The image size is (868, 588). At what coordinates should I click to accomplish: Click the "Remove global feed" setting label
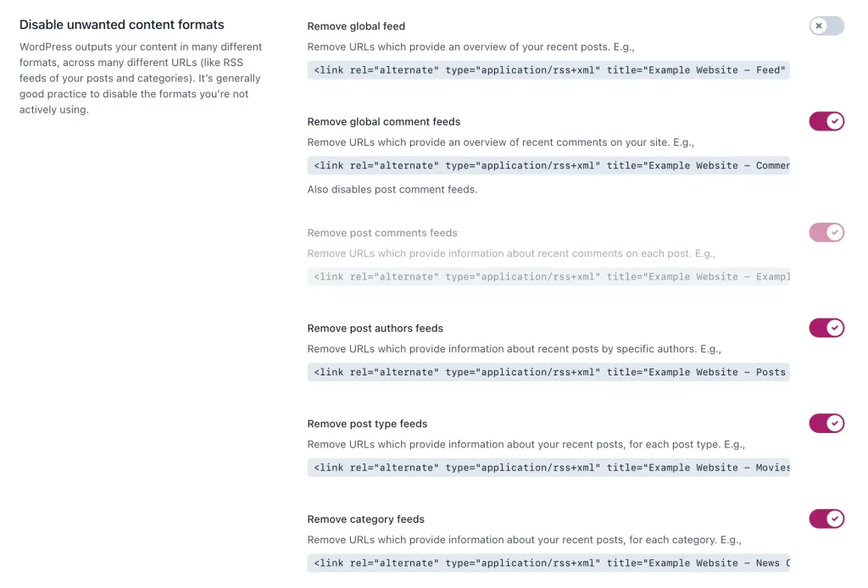(x=356, y=25)
